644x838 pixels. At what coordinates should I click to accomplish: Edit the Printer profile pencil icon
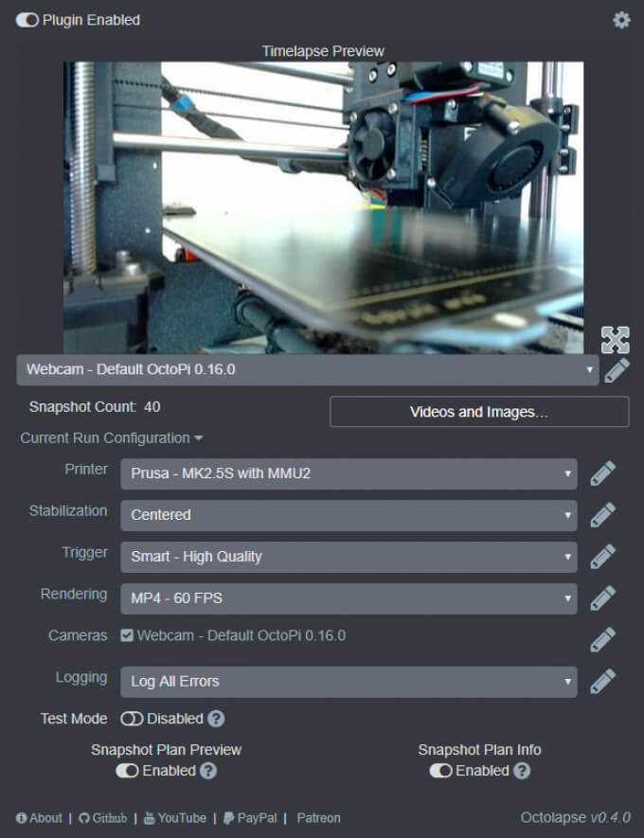point(602,473)
